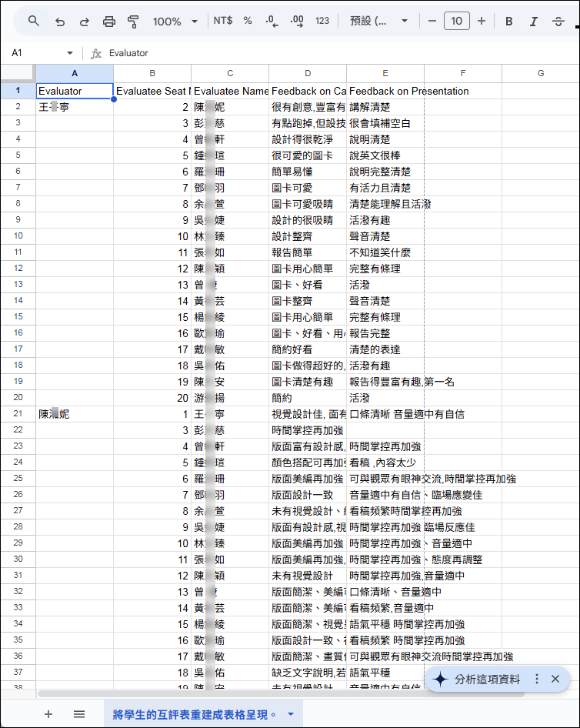Click cell with 不知道笑什麼

(x=385, y=252)
